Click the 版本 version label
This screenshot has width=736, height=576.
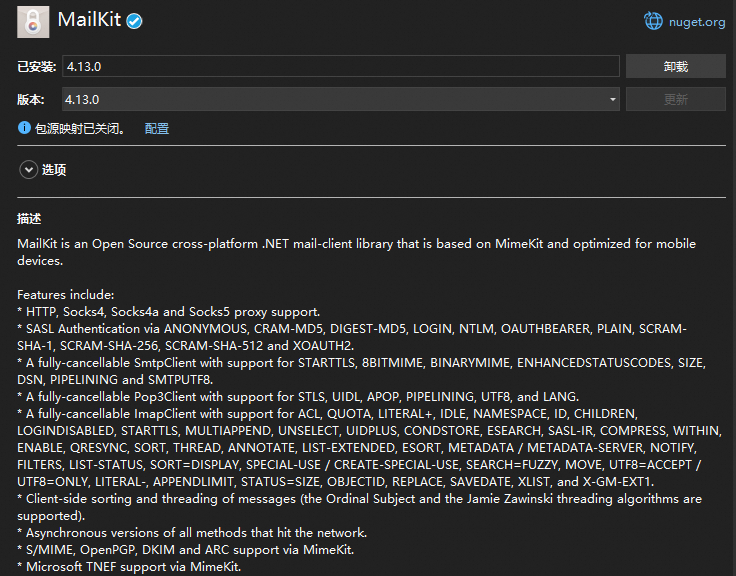click(x=31, y=100)
